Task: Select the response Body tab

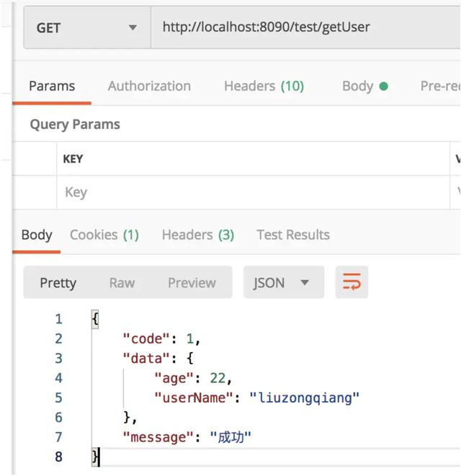Action: coord(37,235)
